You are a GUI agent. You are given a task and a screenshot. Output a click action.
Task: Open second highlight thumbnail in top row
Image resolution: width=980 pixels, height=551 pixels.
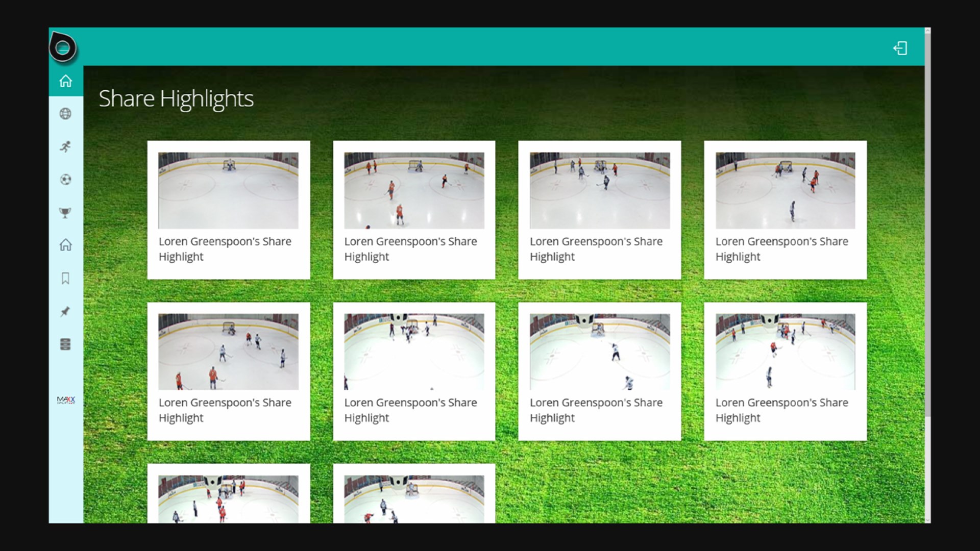click(x=414, y=190)
